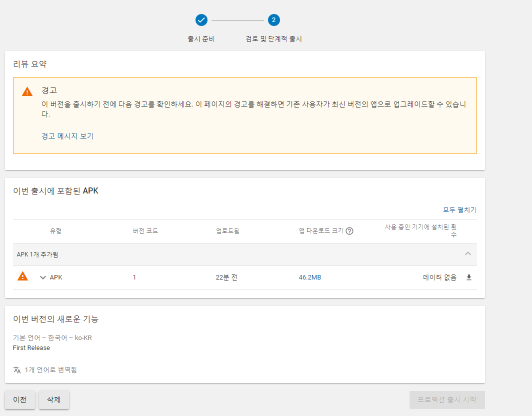Select the 출시 준비 step label

[x=201, y=39]
